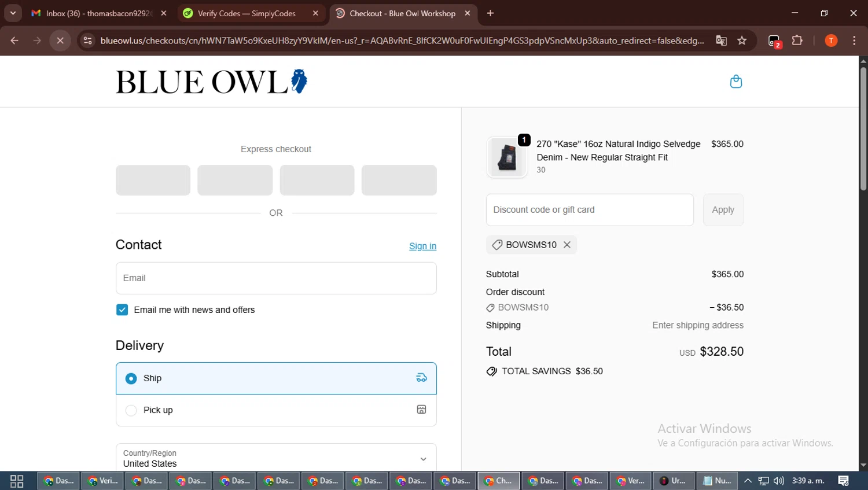Click the Sign in link

pos(422,246)
